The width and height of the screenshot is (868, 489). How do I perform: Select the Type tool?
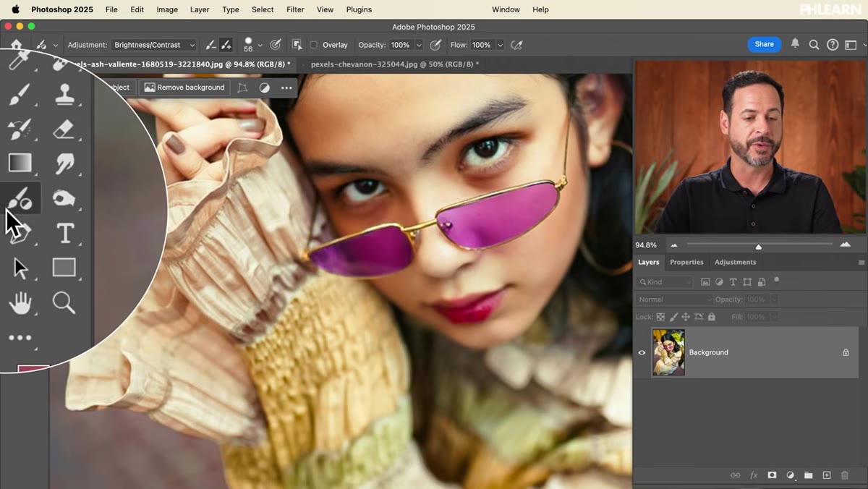click(x=65, y=233)
